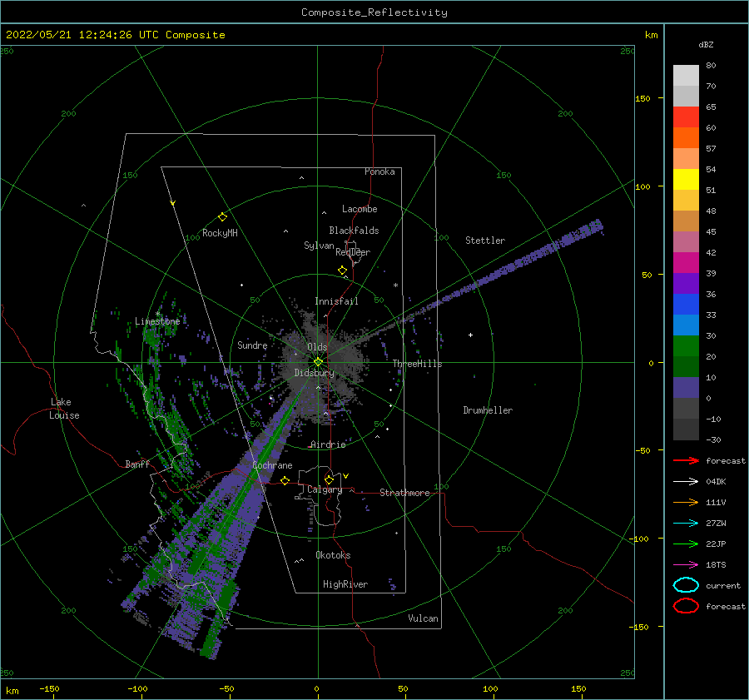Click the dBZ legend heading

706,45
